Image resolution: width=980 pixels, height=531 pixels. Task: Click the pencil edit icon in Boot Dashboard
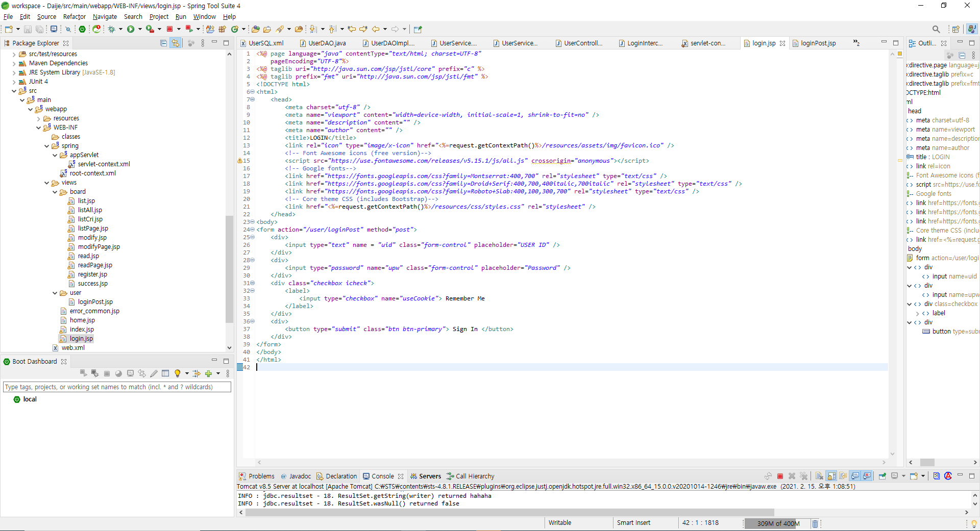154,373
